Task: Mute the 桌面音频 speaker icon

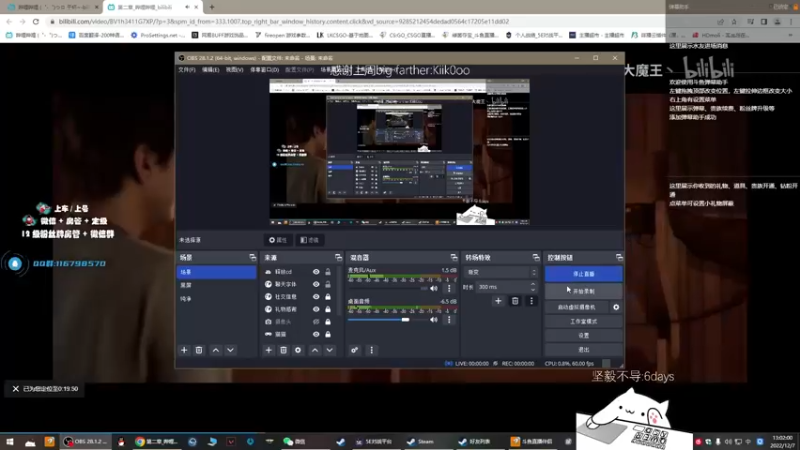Action: coord(434,319)
